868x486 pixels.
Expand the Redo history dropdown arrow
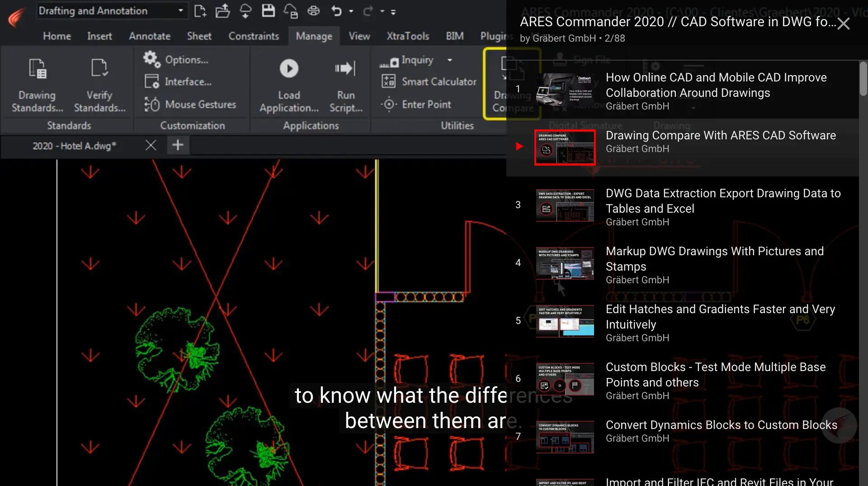(x=382, y=11)
